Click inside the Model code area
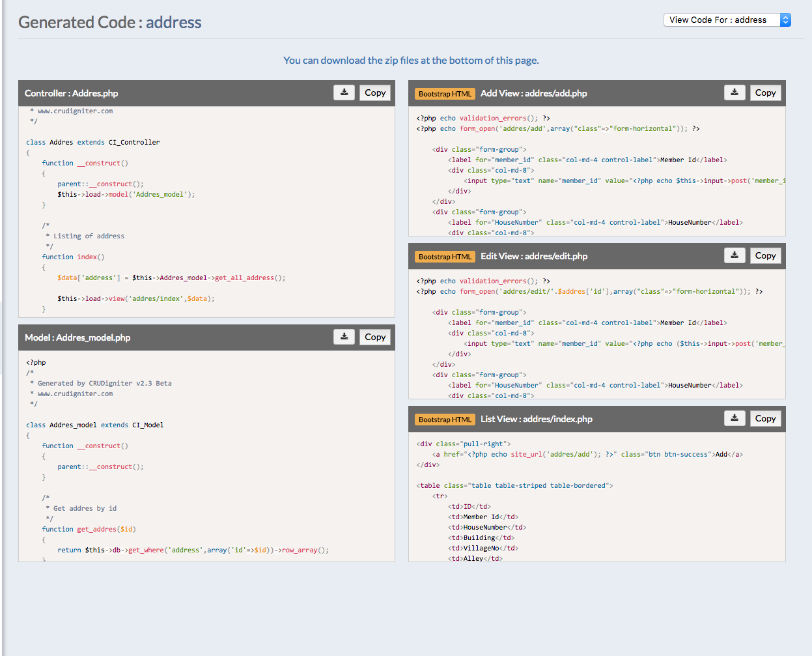The image size is (812, 656). pos(206,456)
